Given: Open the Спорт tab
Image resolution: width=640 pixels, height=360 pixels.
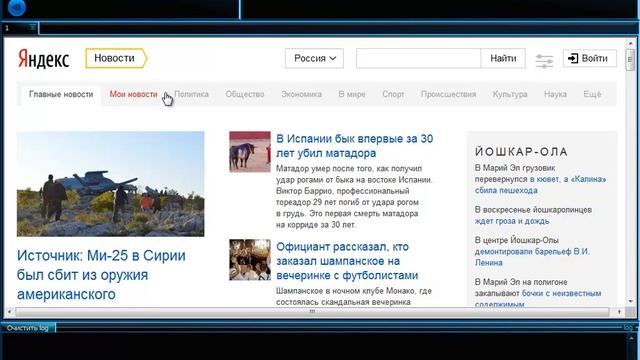Looking at the screenshot, I should tap(393, 94).
